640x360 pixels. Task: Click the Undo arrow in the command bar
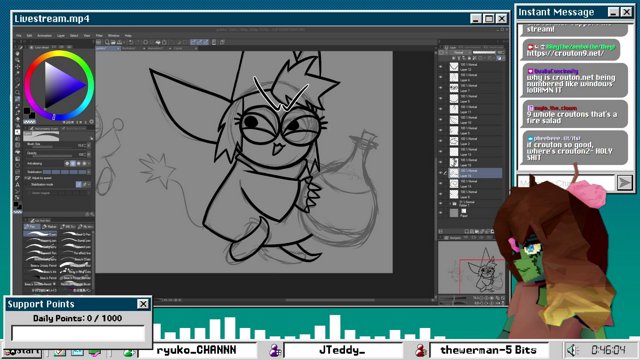pos(131,42)
